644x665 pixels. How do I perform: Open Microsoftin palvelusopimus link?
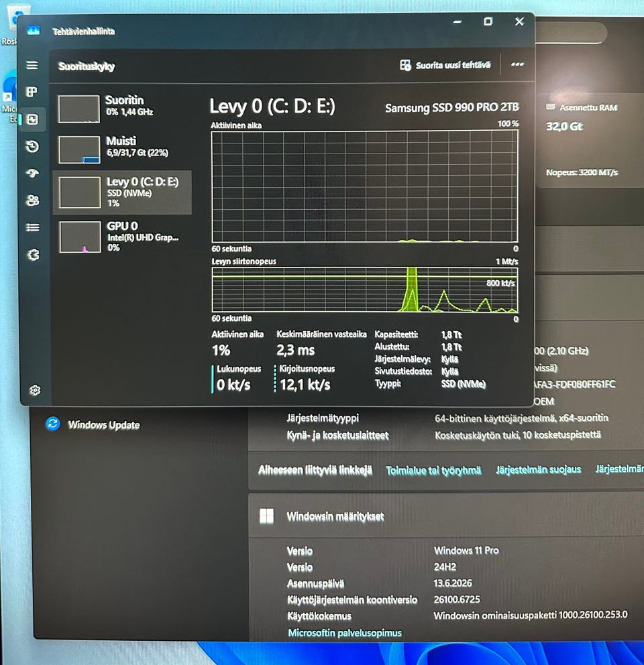(x=345, y=633)
